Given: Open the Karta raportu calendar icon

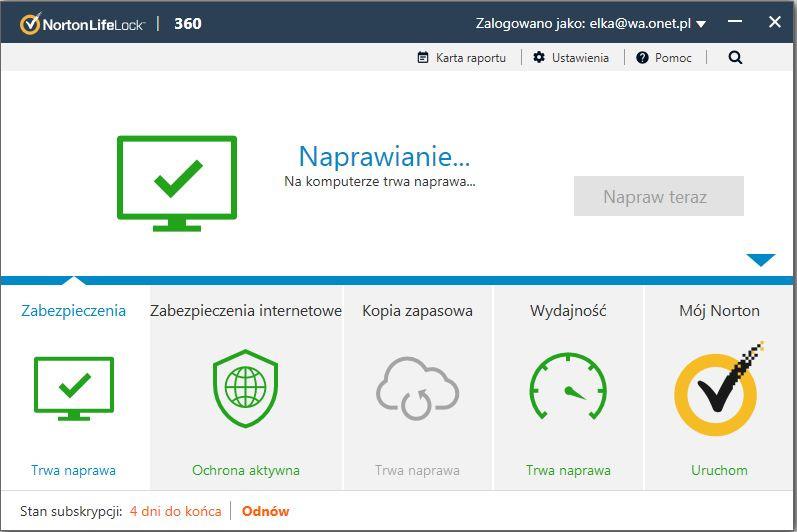Looking at the screenshot, I should pos(423,57).
